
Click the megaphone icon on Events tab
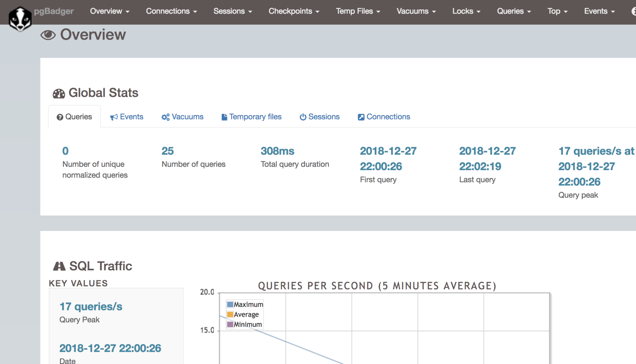(114, 117)
